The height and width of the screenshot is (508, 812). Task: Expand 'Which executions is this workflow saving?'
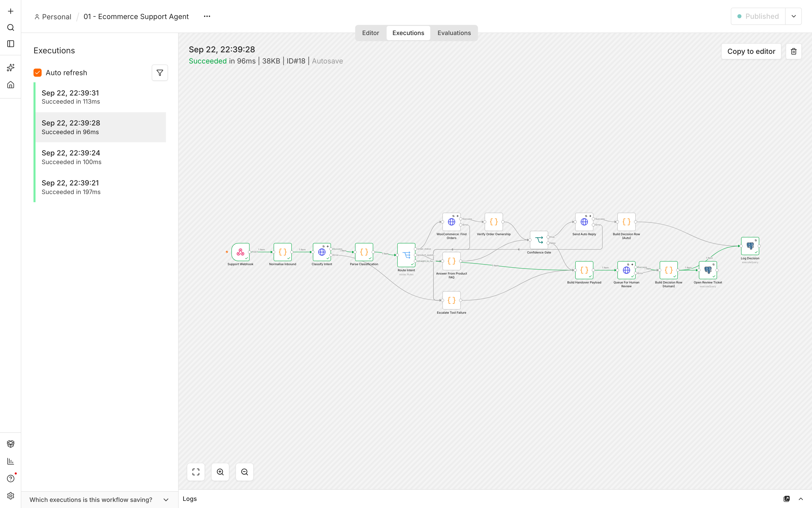pos(99,500)
